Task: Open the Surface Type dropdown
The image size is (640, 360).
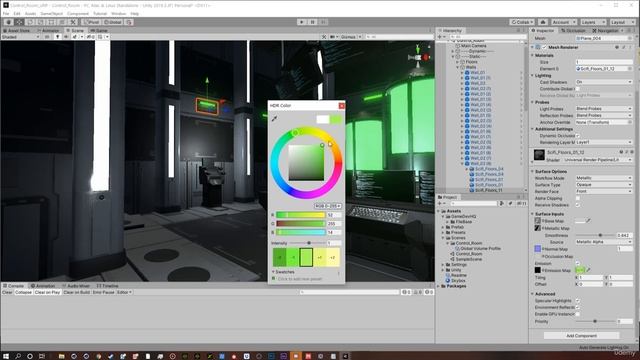Action: click(x=604, y=184)
